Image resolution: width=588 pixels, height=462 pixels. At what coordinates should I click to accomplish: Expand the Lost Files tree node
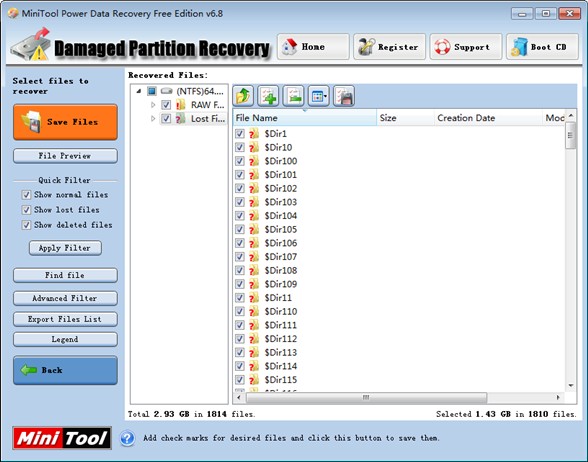[153, 118]
